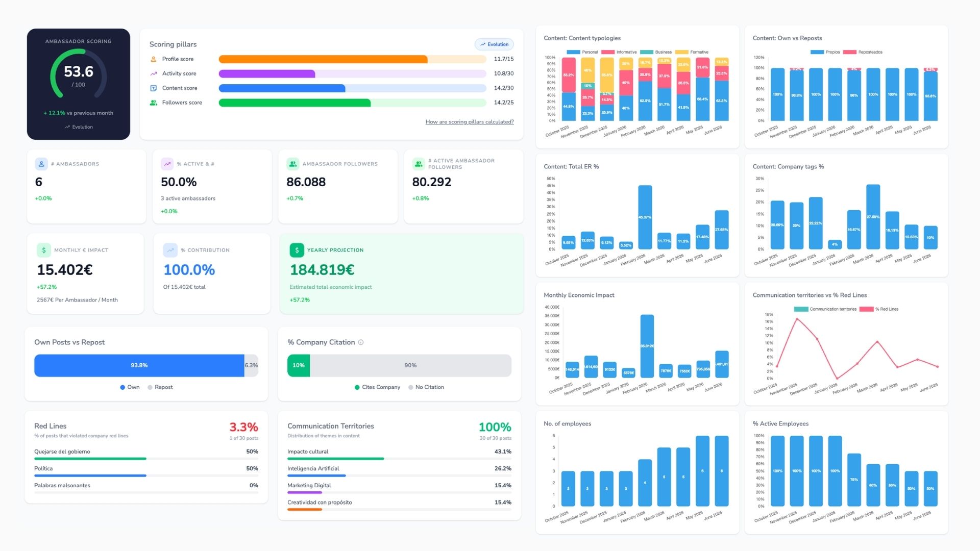Click the Activity score trend icon
Image resolution: width=980 pixels, height=551 pixels.
coord(153,73)
